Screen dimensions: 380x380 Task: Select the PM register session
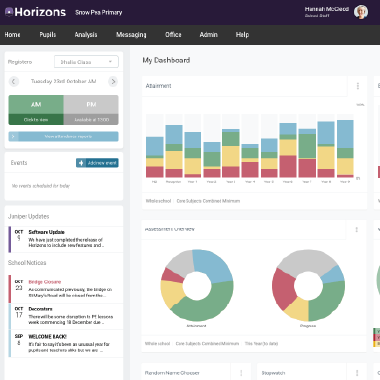91,110
